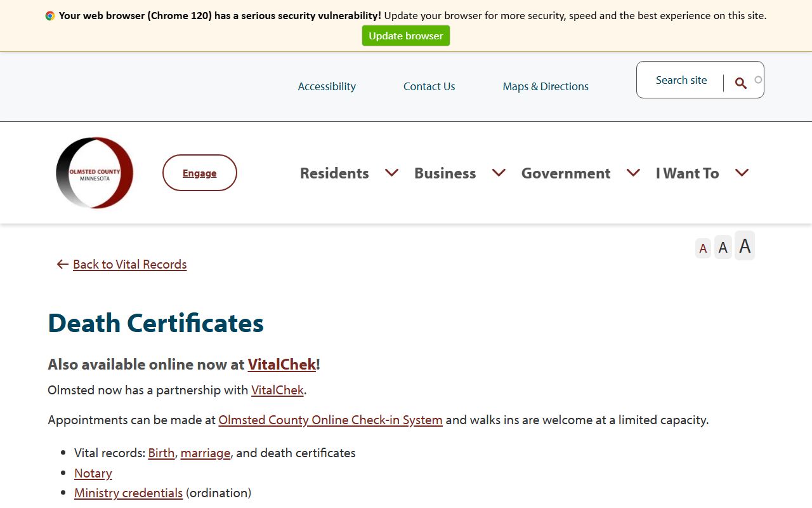Open Olmsted County Online Check-in System
812x508 pixels.
coord(331,420)
